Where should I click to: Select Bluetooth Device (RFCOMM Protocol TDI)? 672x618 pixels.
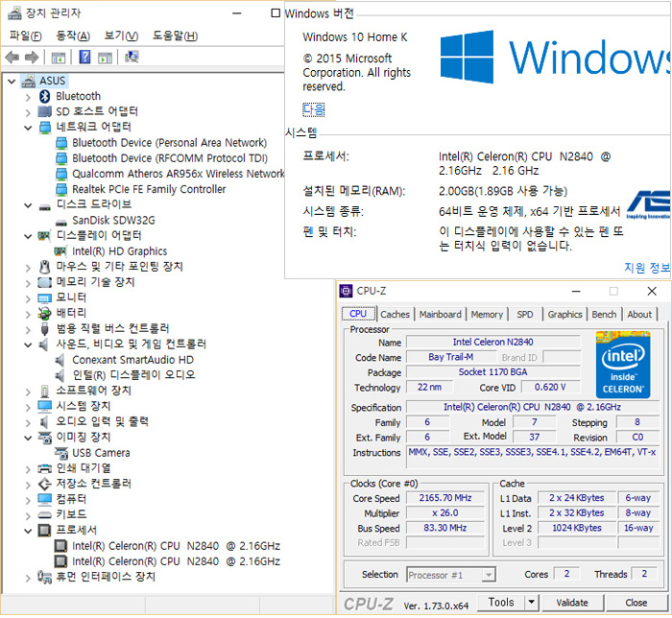pyautogui.click(x=170, y=158)
